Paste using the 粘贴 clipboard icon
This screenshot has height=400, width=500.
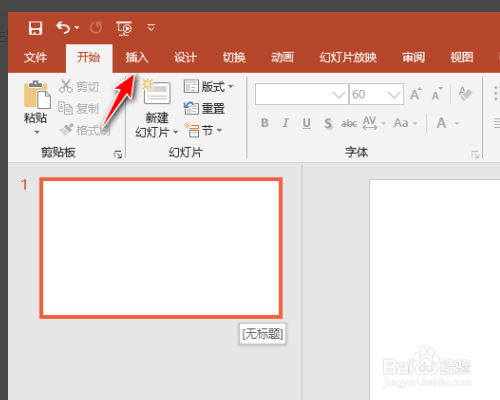[37, 95]
